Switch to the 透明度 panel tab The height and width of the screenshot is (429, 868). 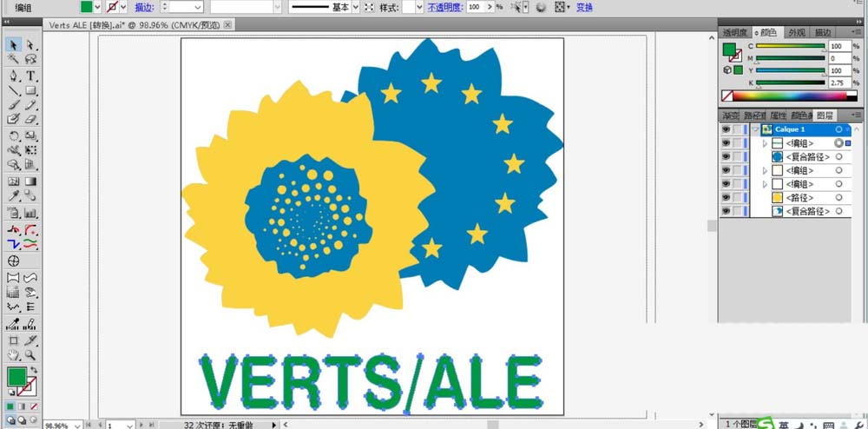pos(734,33)
